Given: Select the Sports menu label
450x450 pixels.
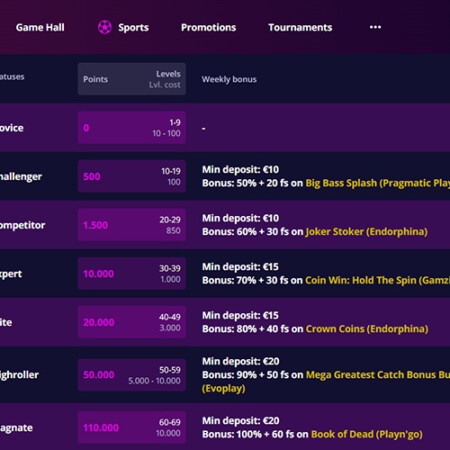Looking at the screenshot, I should 133,28.
